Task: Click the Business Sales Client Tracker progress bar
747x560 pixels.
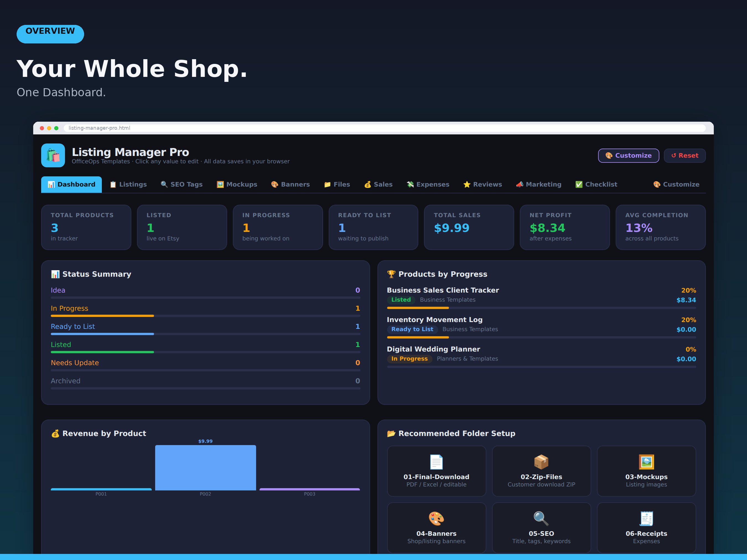Action: click(x=541, y=308)
